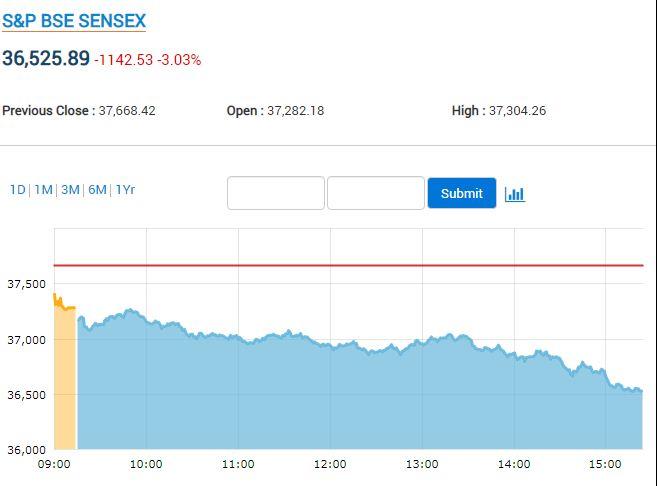The height and width of the screenshot is (486, 657).
Task: Select the 1D time range tab
Action: click(x=18, y=190)
